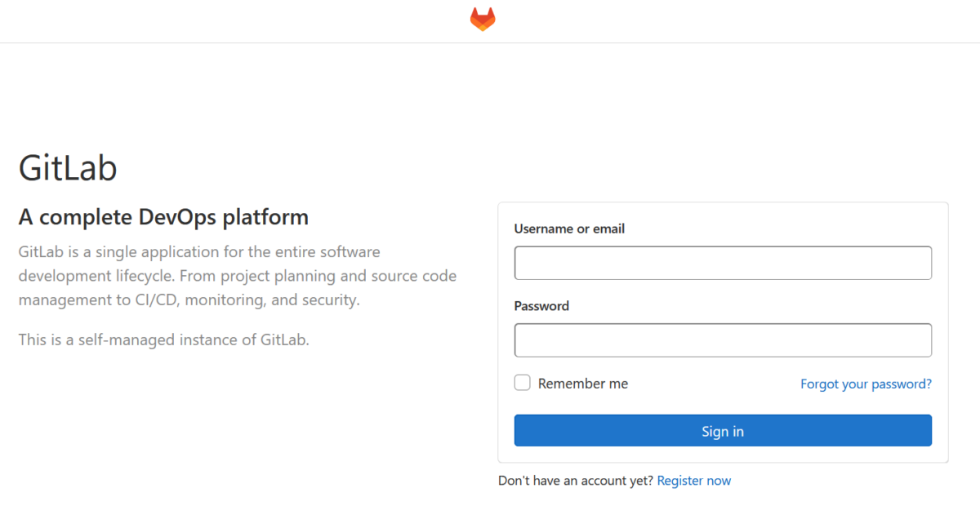Navigate to registration via Register now
The height and width of the screenshot is (515, 980).
point(693,480)
